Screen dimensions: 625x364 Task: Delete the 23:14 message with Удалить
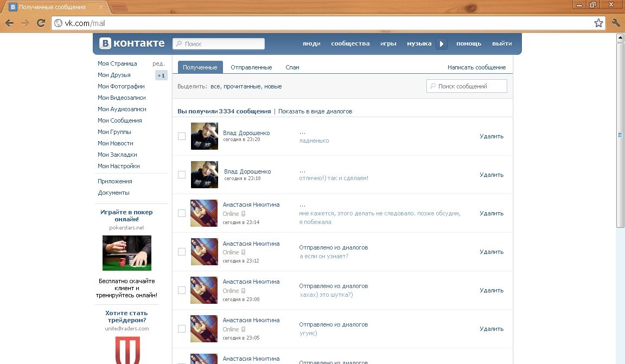(x=492, y=213)
